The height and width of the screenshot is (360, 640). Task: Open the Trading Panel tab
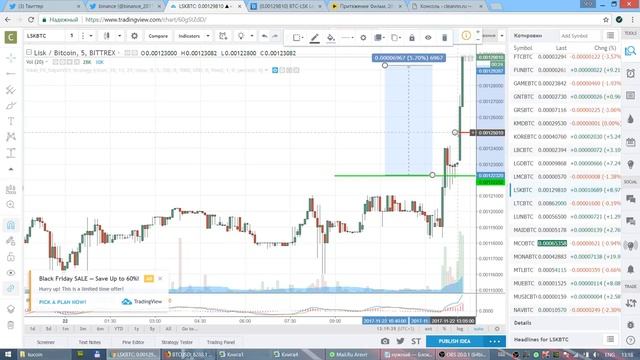coord(221,342)
